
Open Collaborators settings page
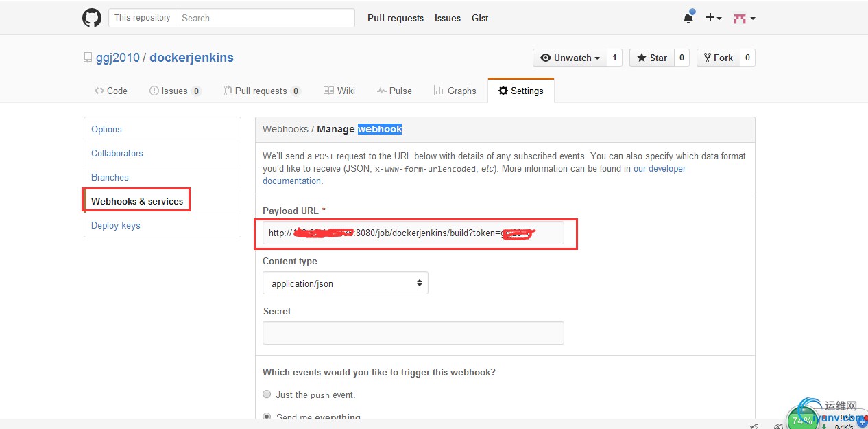[x=162, y=153]
